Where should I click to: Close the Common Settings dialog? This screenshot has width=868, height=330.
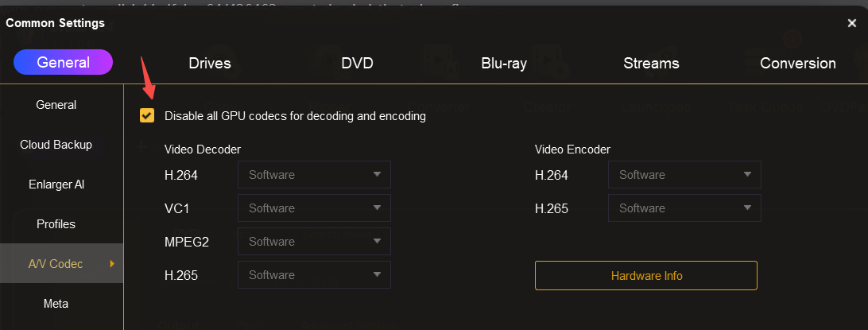[x=851, y=23]
